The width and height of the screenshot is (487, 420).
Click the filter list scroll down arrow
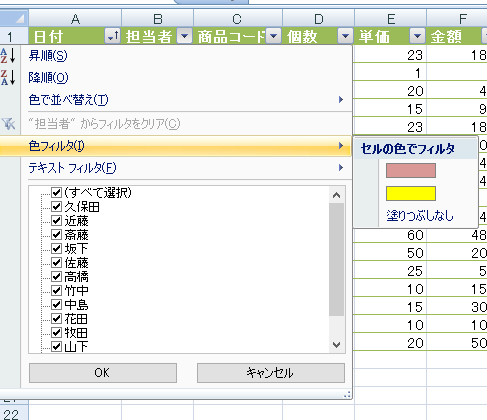tap(337, 345)
